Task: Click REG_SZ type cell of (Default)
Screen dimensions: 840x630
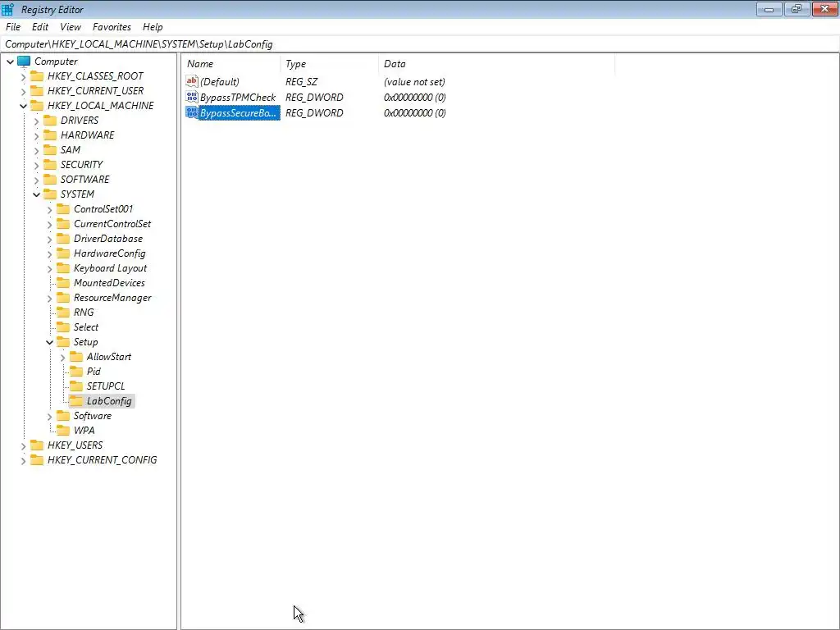Action: pyautogui.click(x=302, y=81)
